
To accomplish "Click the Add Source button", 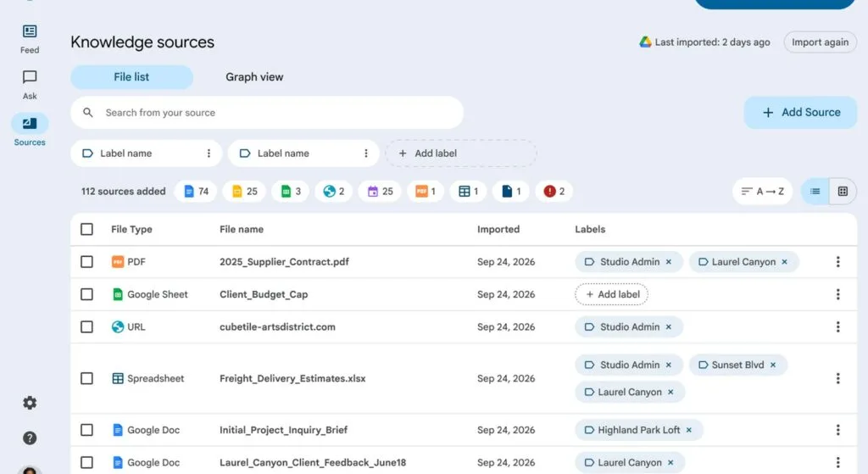I will [x=800, y=113].
